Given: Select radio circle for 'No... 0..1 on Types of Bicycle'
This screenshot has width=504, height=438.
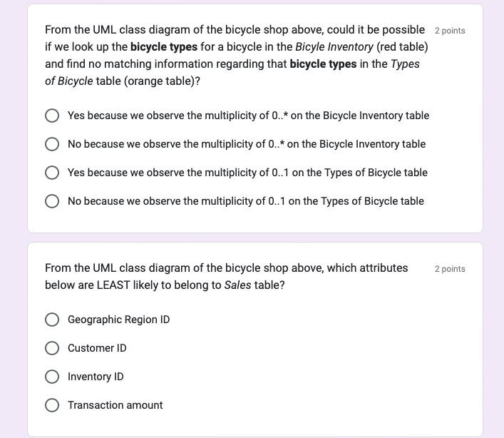Looking at the screenshot, I should (x=52, y=201).
